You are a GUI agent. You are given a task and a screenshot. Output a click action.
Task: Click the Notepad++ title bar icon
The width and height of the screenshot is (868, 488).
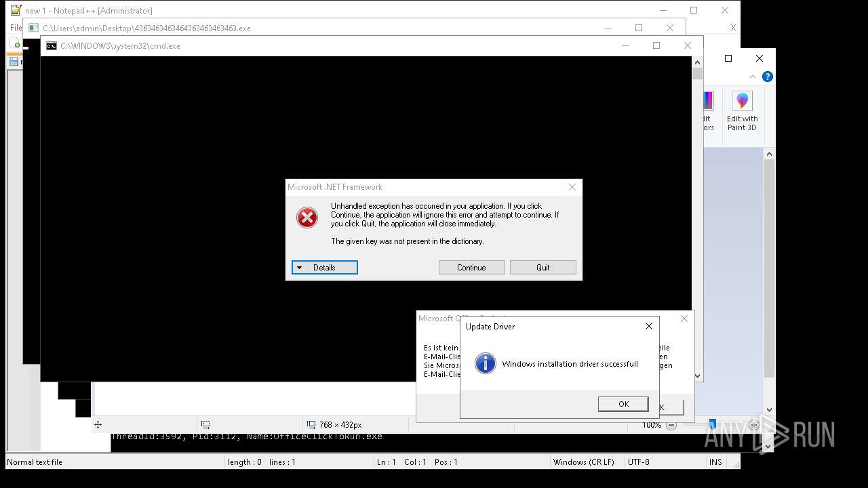[16, 10]
